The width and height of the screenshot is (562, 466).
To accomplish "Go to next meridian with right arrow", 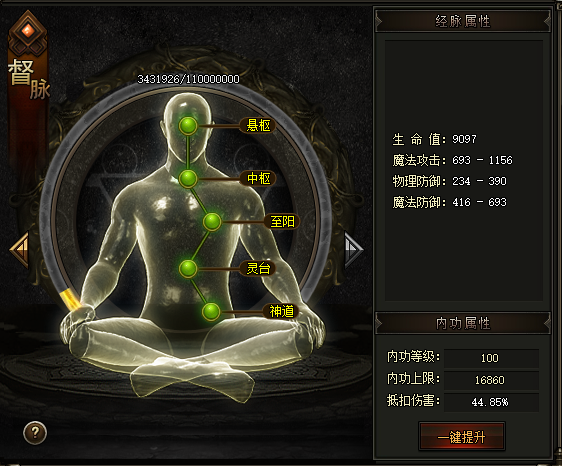I will click(353, 249).
